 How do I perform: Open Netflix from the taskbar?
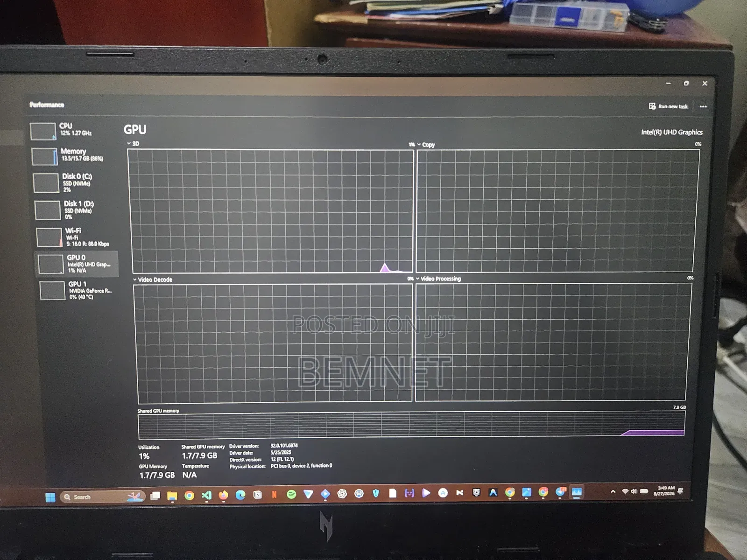[274, 494]
